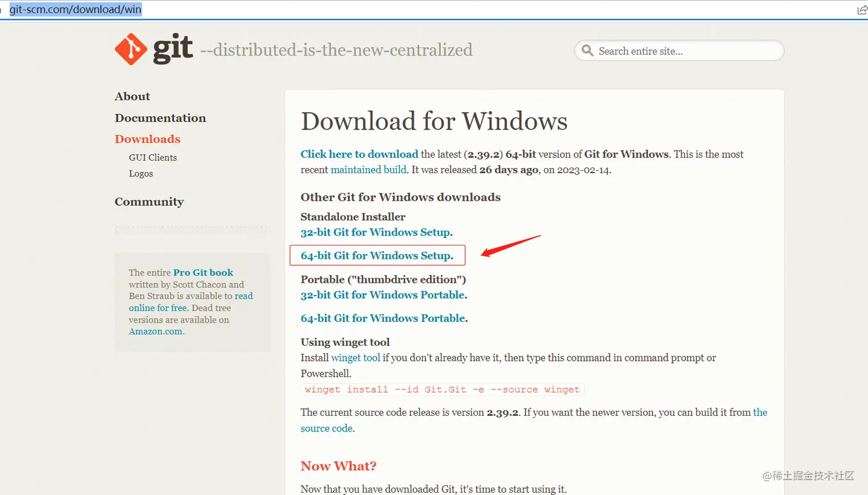868x495 pixels.
Task: Click the magnifier icon in search box
Action: 587,50
